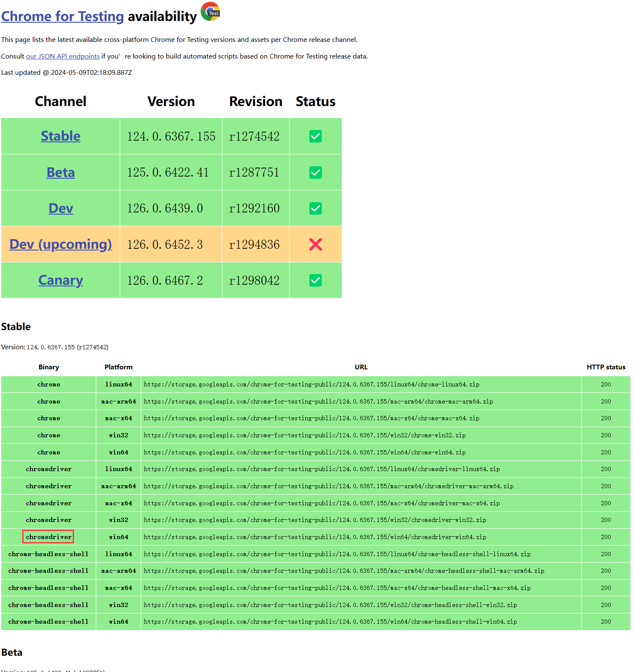Open the Chrome for Testing heading link
Screen dimensions: 633x672
[x=62, y=16]
